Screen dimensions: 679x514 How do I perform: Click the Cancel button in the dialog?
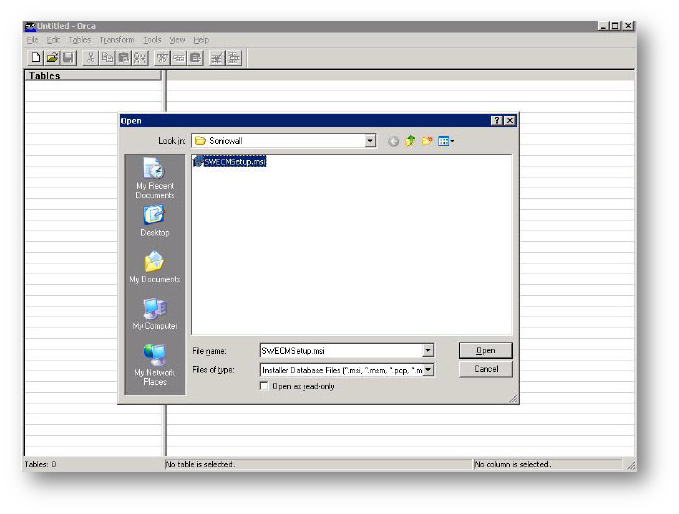click(485, 369)
